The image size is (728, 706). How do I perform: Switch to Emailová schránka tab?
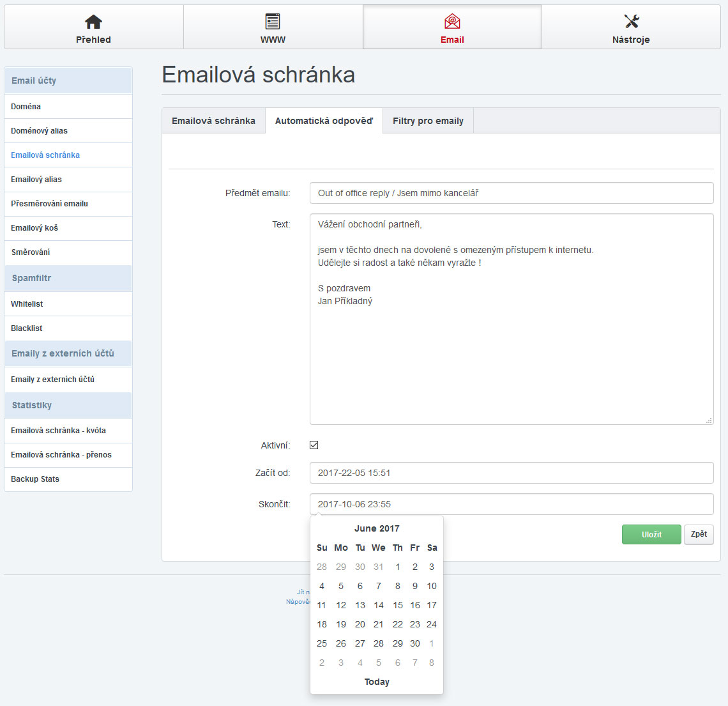click(213, 121)
